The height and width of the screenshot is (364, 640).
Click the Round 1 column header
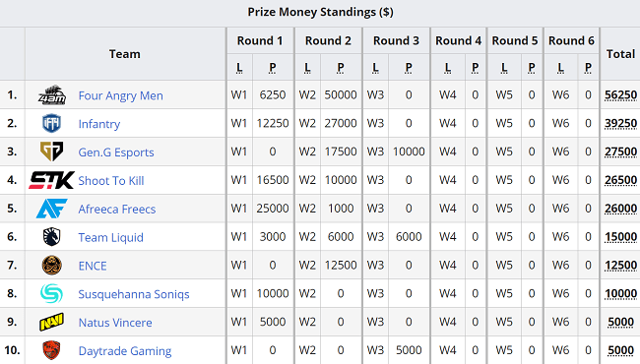(260, 40)
